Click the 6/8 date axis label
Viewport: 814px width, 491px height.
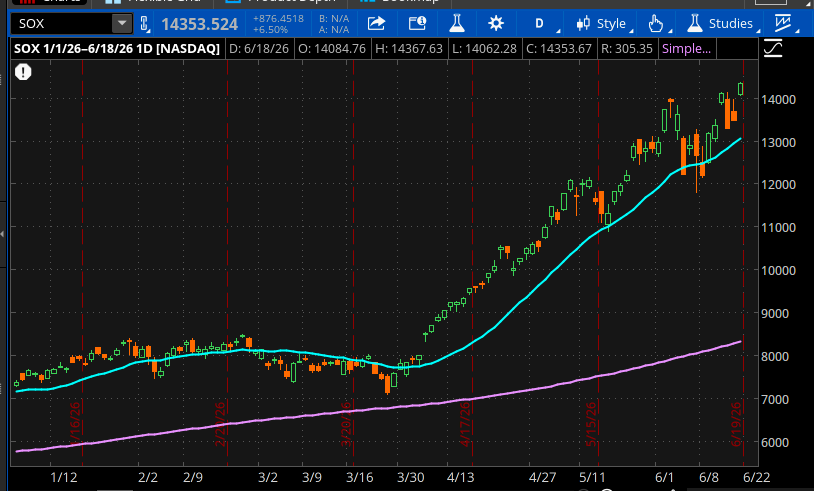coord(709,478)
